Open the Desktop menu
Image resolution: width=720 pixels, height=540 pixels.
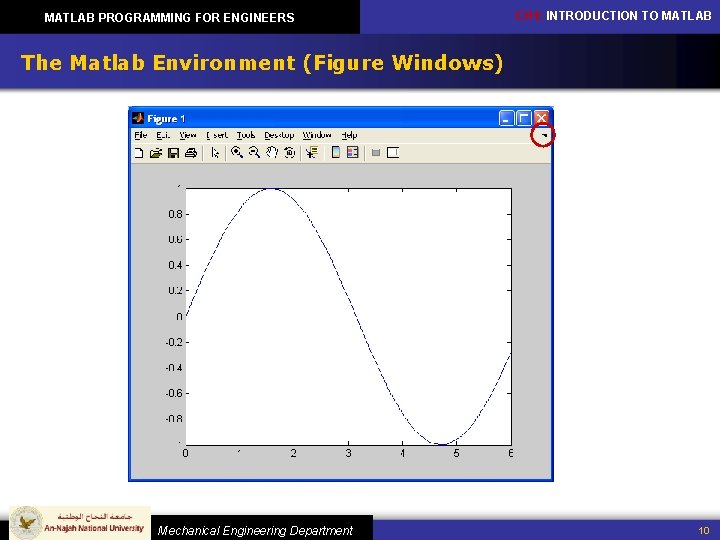point(279,135)
